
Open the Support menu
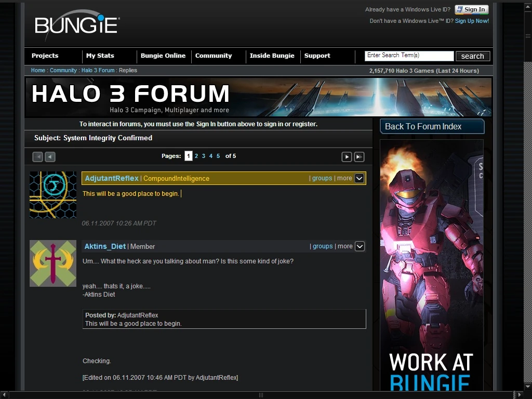317,56
